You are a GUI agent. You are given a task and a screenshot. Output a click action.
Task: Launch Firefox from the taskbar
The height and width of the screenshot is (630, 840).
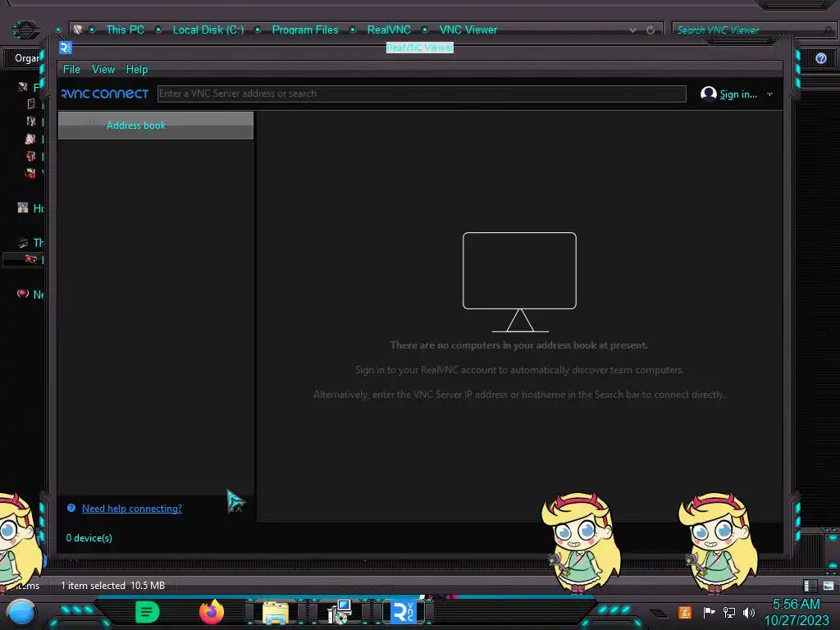click(212, 612)
